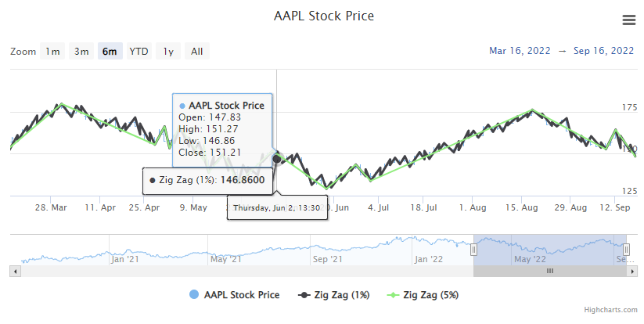This screenshot has height=324, width=644.
Task: Switch zoom to YTD
Action: (x=139, y=52)
